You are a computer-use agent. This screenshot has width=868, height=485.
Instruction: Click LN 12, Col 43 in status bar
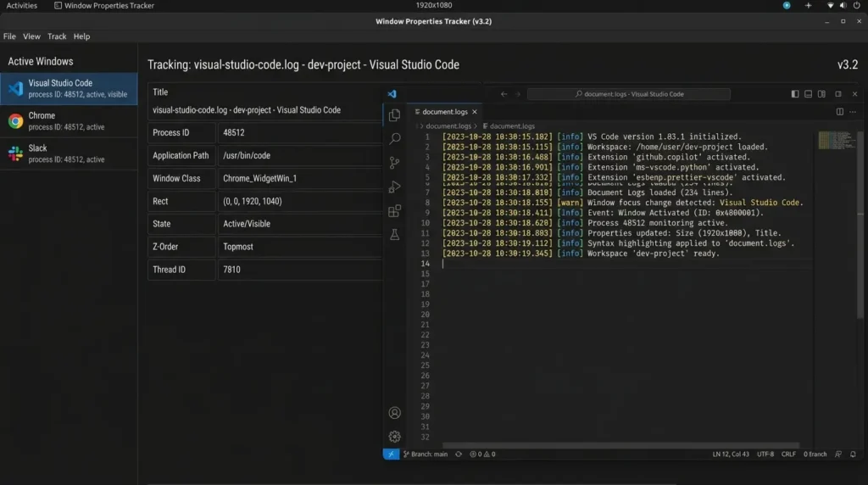tap(731, 454)
